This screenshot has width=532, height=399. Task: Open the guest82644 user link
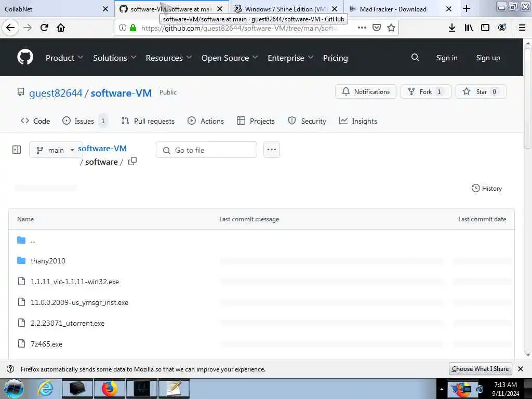(56, 93)
